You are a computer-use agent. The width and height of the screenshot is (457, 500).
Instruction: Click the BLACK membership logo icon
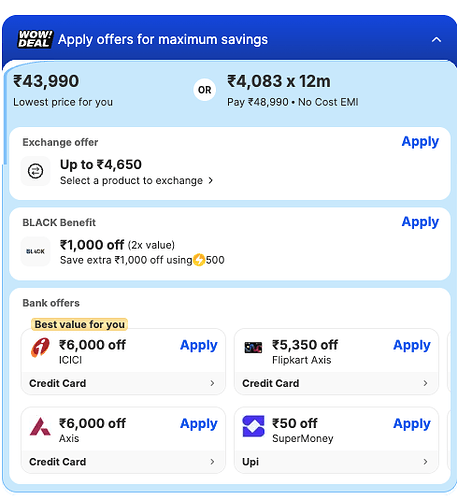(x=35, y=251)
